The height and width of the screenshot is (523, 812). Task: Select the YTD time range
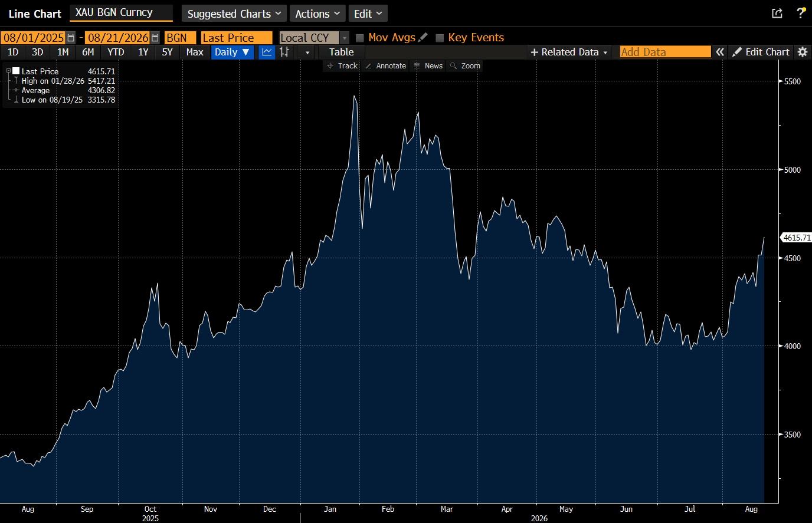[x=116, y=52]
